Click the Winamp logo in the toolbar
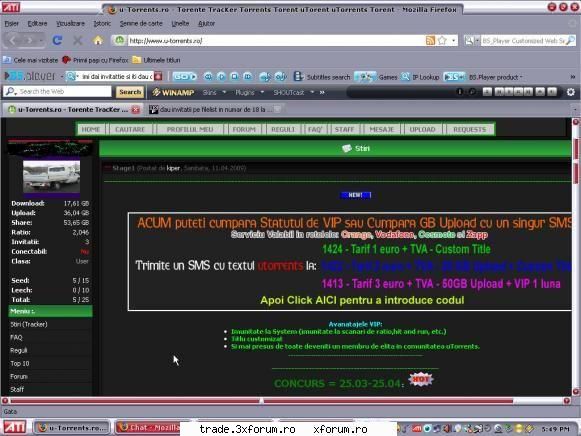 pyautogui.click(x=173, y=92)
